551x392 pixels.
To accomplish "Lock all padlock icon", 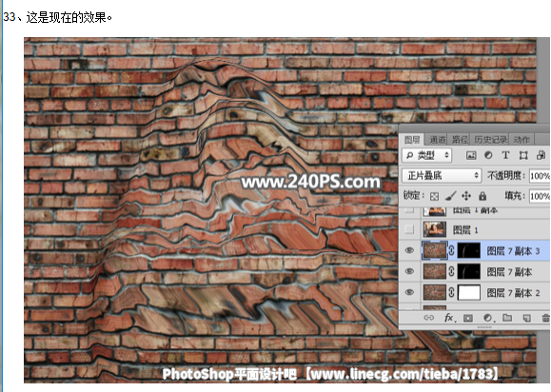I will coord(482,196).
